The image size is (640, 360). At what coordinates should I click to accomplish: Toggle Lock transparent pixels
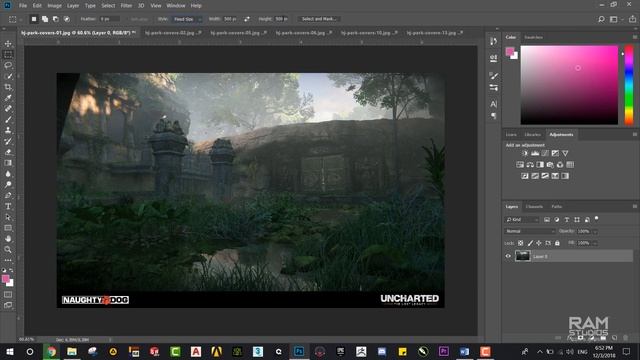click(x=520, y=243)
